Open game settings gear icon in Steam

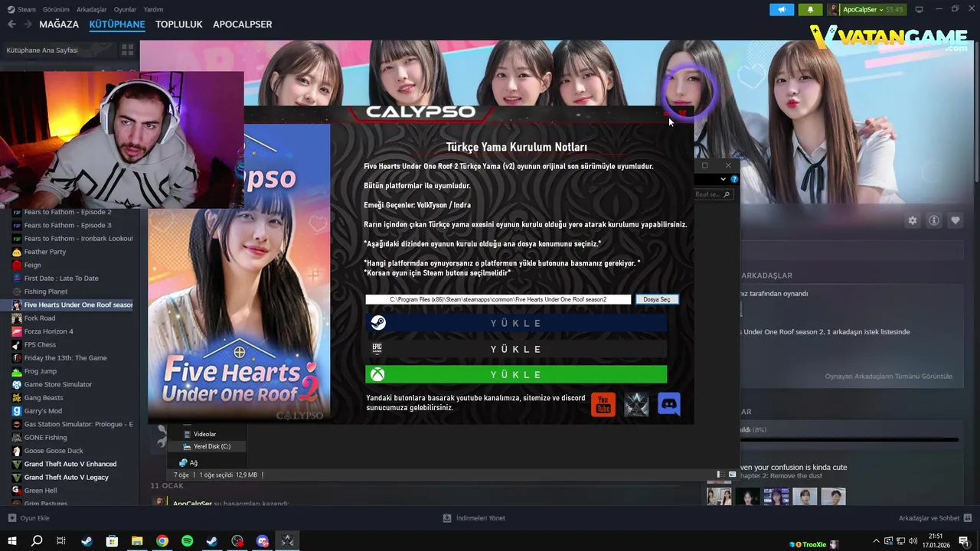point(913,220)
